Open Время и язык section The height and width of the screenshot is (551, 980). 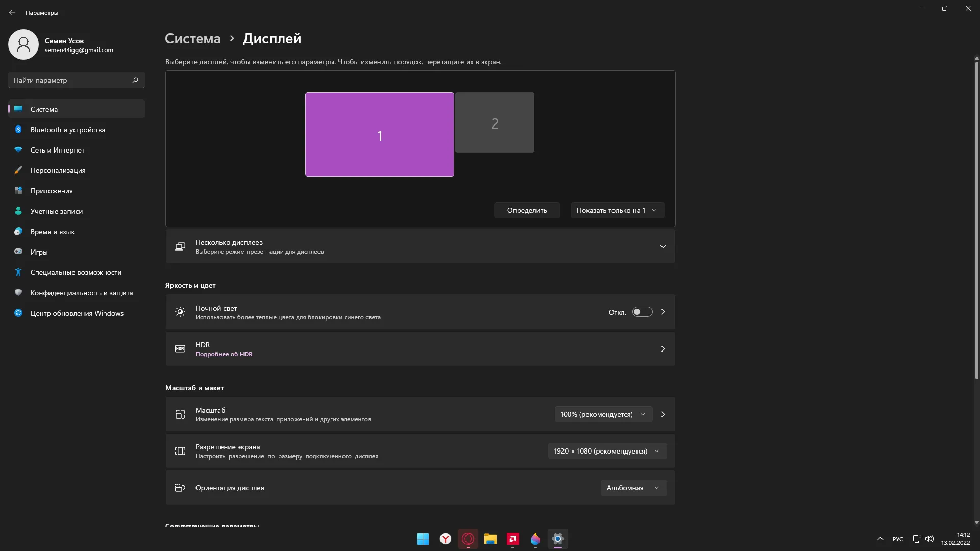tap(77, 232)
